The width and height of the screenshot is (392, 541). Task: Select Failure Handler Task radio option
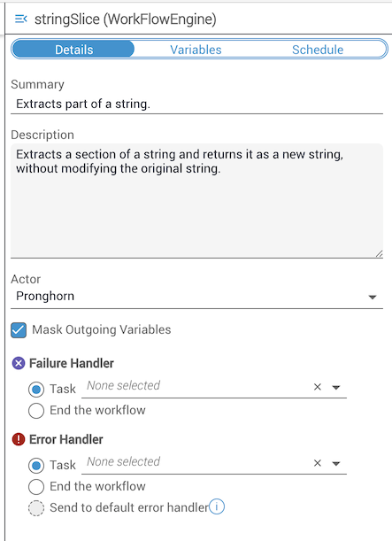click(x=36, y=390)
